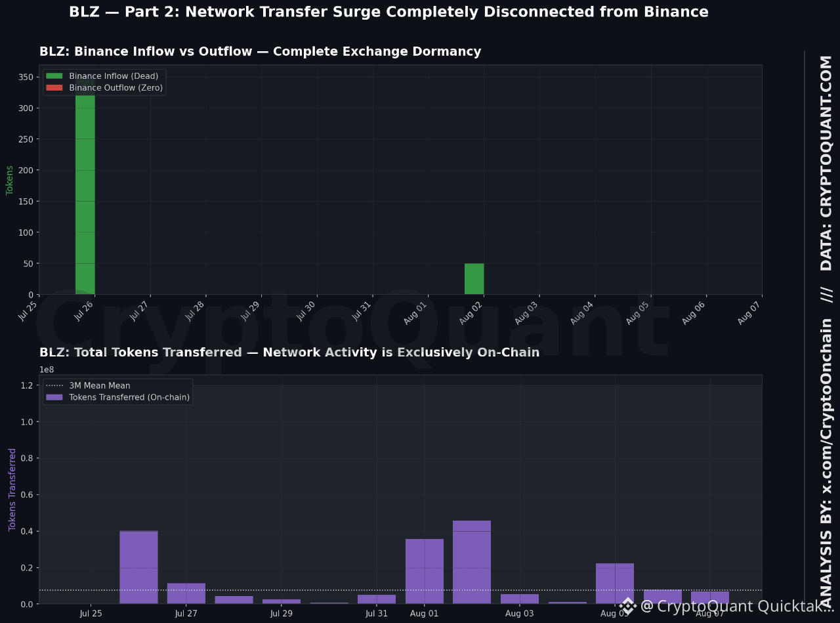Click the '3M Mean Mean' legend label
This screenshot has height=623, width=840.
(100, 386)
